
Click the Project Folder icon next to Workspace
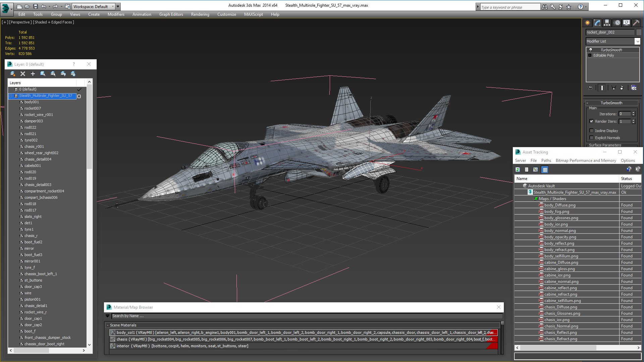pyautogui.click(x=67, y=6)
